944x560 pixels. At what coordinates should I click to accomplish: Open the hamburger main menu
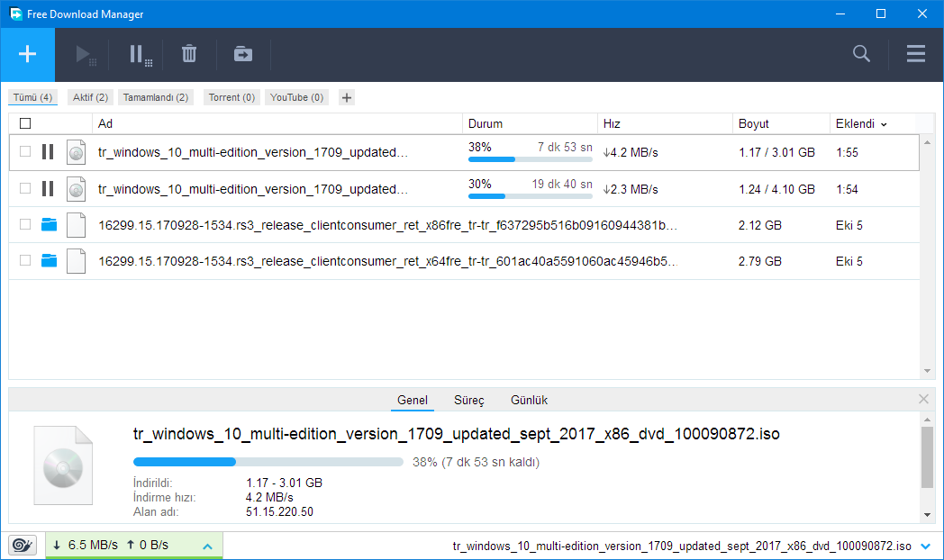[x=916, y=53]
